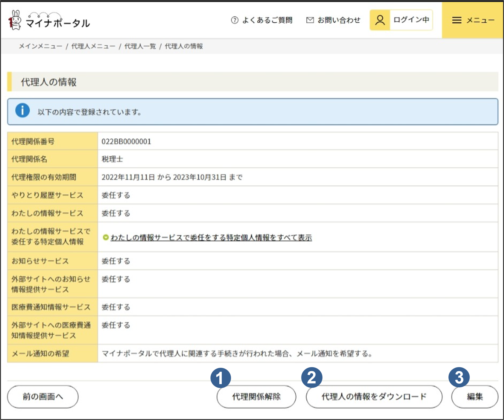Click わたしの情報サービスで委任する特定個人情報 label cell

click(52, 237)
